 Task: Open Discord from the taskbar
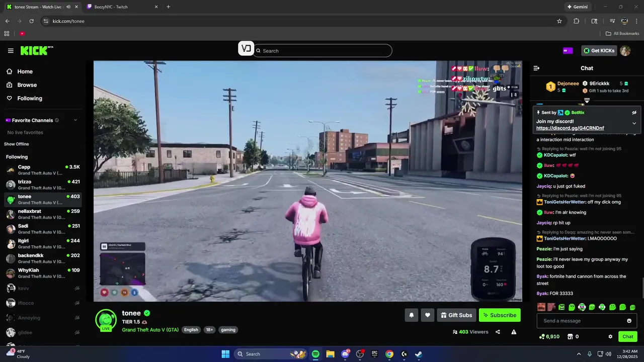tap(345, 354)
